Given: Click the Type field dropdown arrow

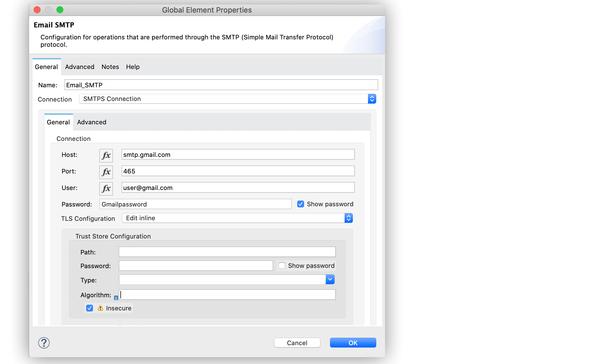Looking at the screenshot, I should [x=330, y=280].
